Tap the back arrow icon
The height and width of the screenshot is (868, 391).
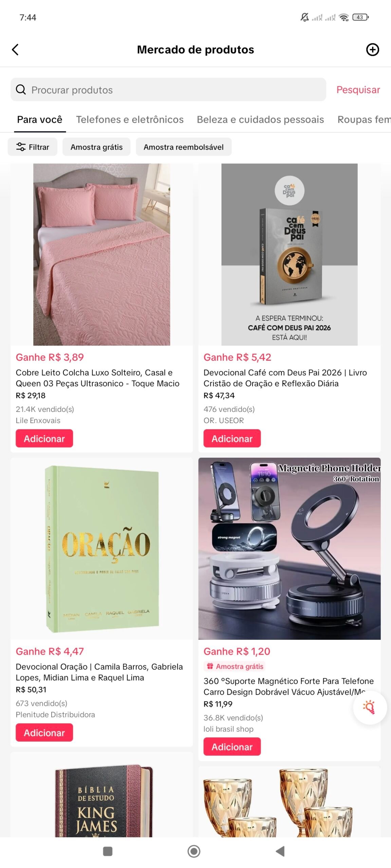point(15,50)
